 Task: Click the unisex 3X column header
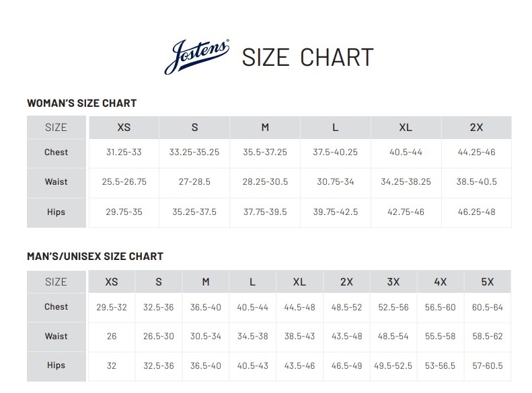pyautogui.click(x=393, y=281)
